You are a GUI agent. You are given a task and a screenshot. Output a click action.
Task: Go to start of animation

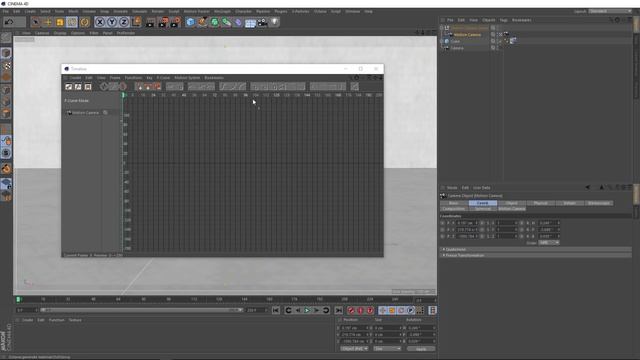coord(276,311)
